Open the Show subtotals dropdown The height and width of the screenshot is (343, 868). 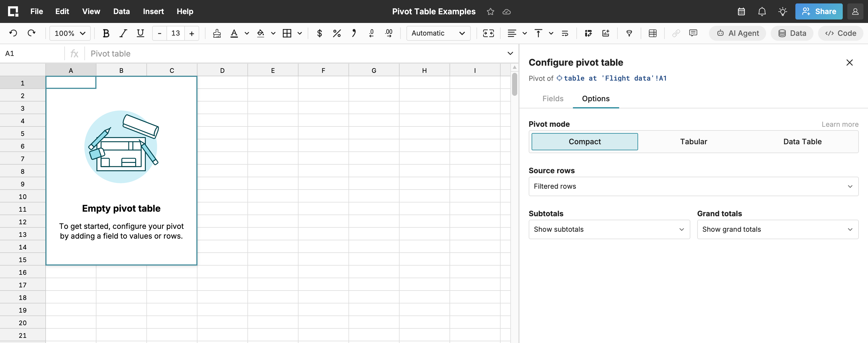[609, 229]
